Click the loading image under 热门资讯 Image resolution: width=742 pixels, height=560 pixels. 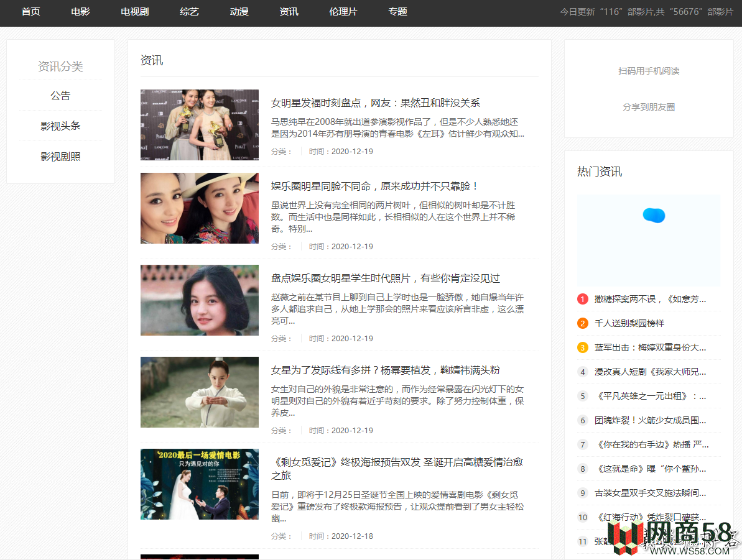649,241
